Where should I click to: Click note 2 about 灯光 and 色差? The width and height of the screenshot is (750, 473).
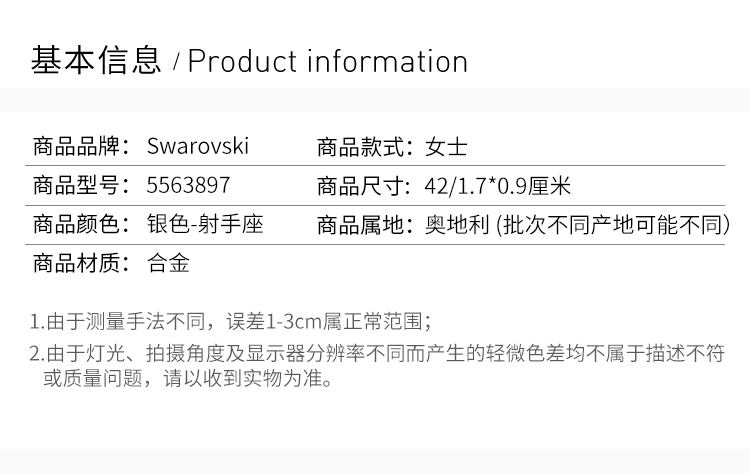point(377,365)
